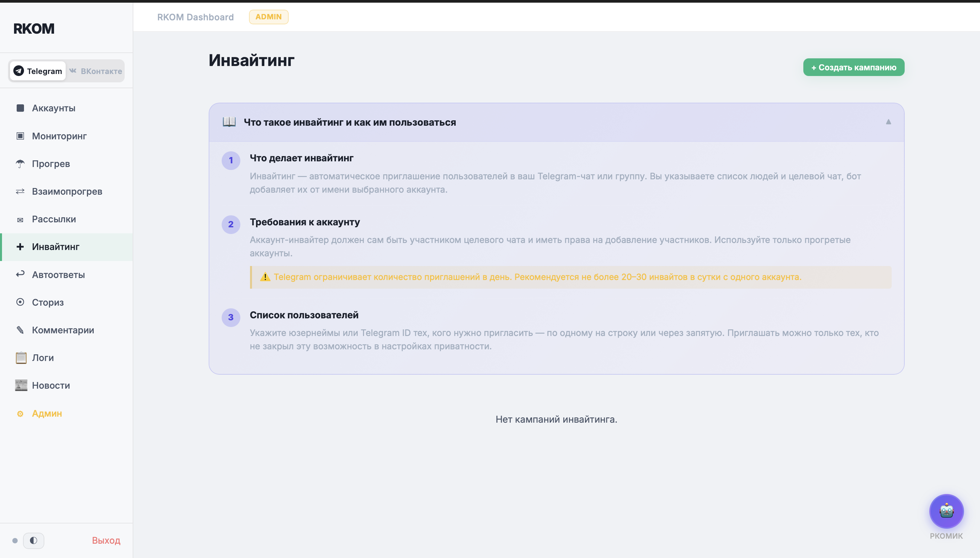Viewport: 980px width, 558px height.
Task: Click the Выход logout link
Action: [x=106, y=540]
